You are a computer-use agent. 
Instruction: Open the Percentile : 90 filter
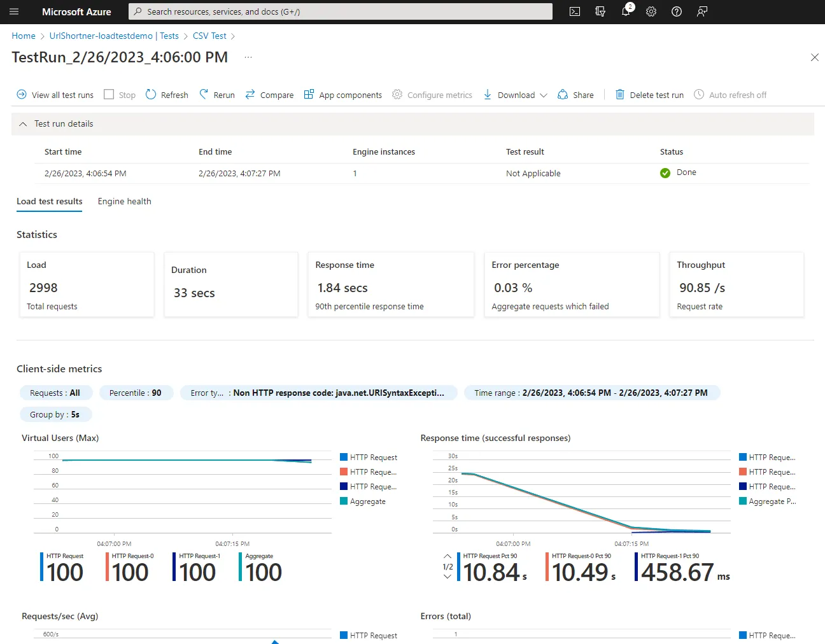pos(136,393)
